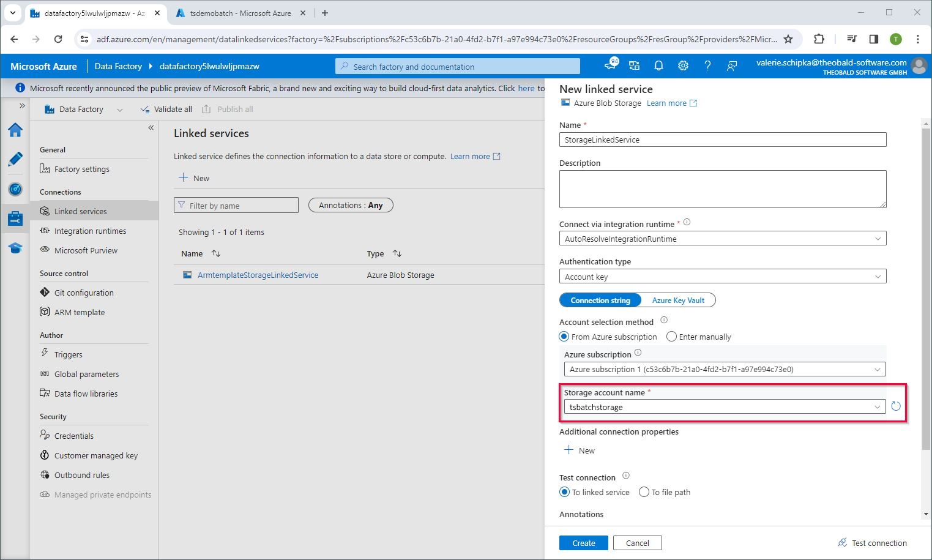Open the updates icon with badge 94
The width and height of the screenshot is (932, 560).
[x=611, y=65]
